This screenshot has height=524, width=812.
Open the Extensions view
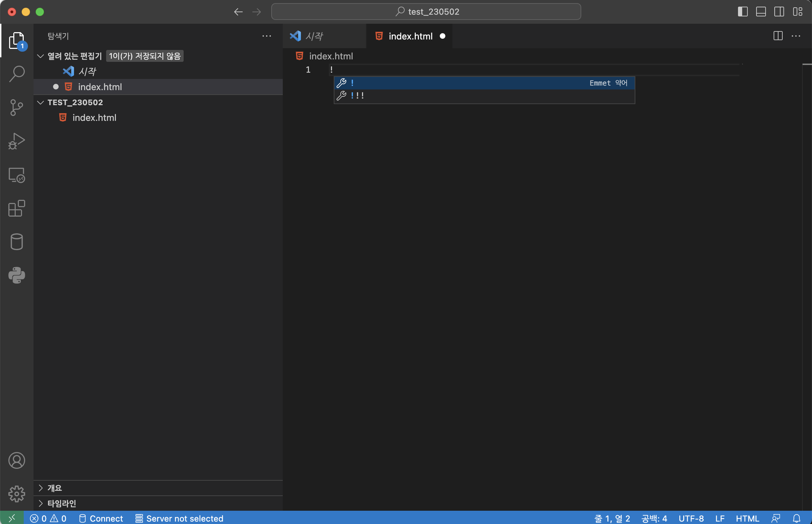pyautogui.click(x=16, y=209)
